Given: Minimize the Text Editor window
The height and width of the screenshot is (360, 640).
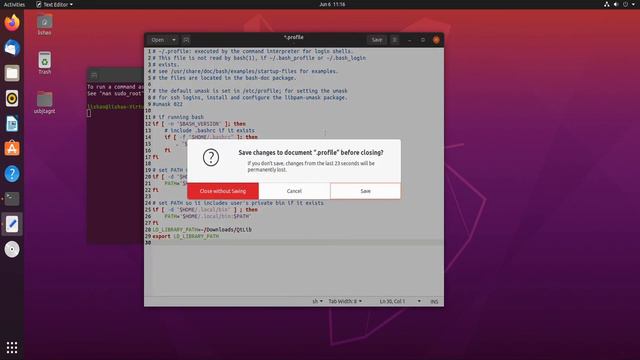Looking at the screenshot, I should [410, 40].
